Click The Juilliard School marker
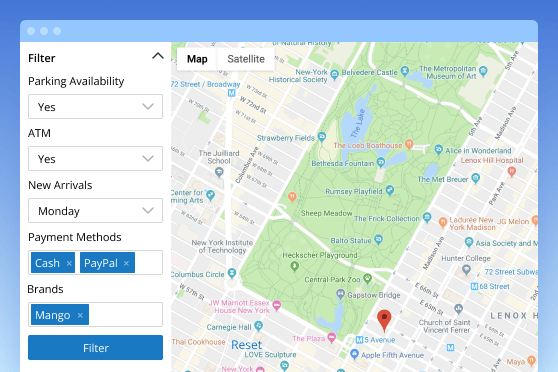 219,172
